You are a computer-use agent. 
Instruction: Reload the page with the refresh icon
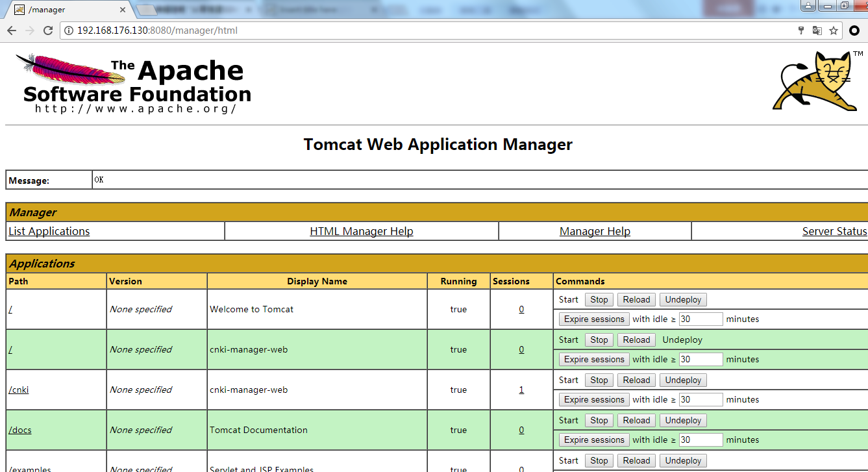pyautogui.click(x=48, y=31)
